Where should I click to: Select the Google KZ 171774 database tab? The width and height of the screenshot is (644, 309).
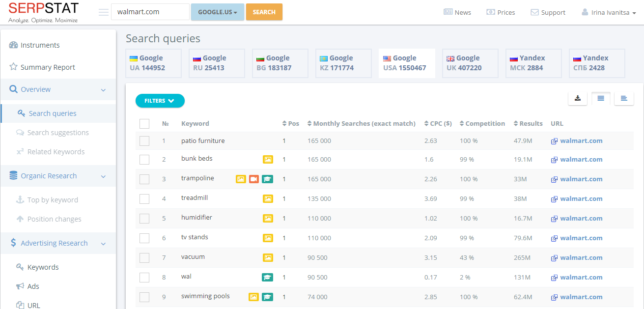pos(343,63)
